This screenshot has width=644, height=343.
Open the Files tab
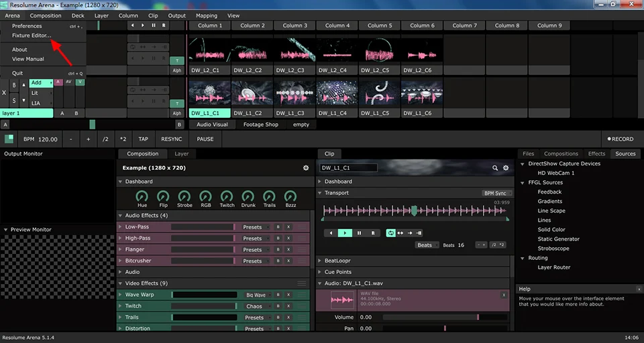pos(528,154)
